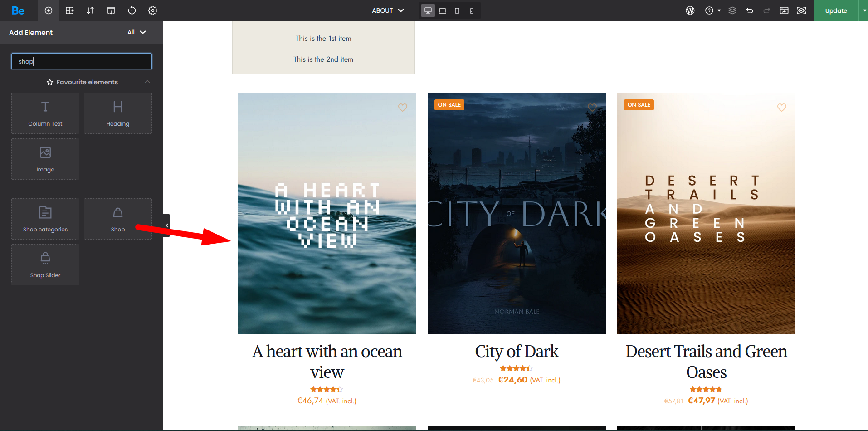Image resolution: width=868 pixels, height=431 pixels.
Task: Click the Add Element panel heading
Action: [31, 32]
